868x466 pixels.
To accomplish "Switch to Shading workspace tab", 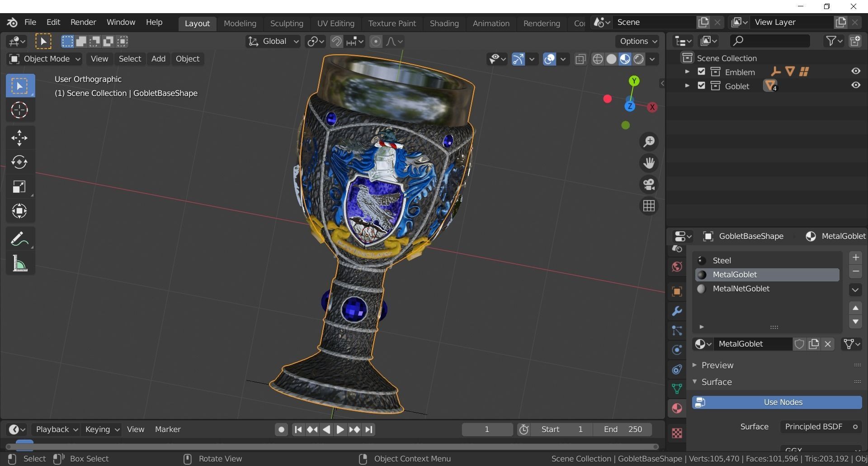I will [444, 24].
